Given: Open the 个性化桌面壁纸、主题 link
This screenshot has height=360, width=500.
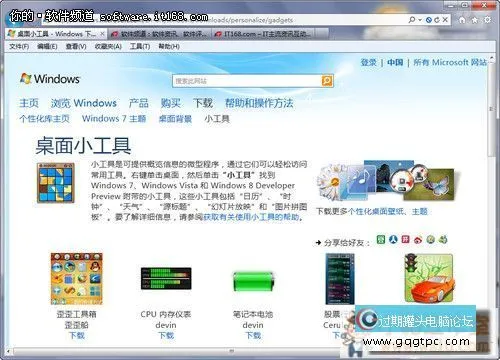Looking at the screenshot, I should (x=388, y=212).
